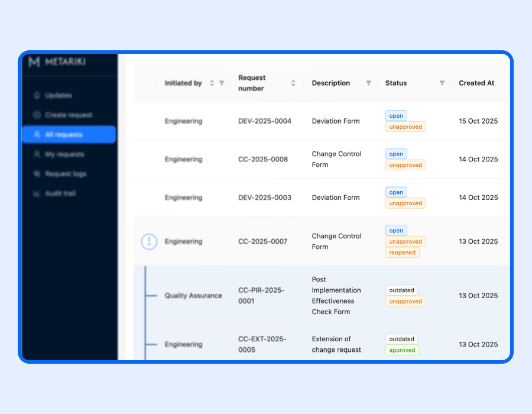Click the Request logs icon
The width and height of the screenshot is (532, 414).
(37, 174)
